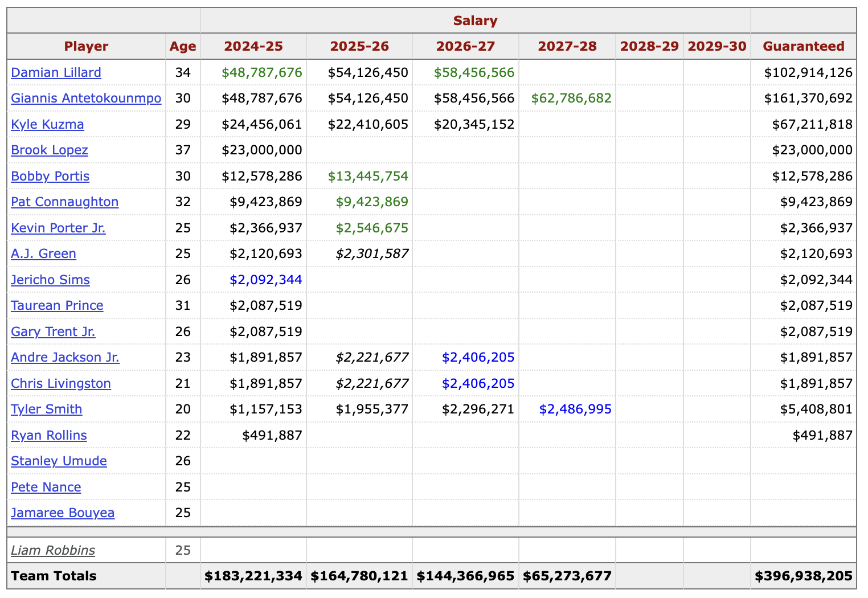Sort by the Guaranteed column header
Image resolution: width=868 pixels, height=598 pixels.
tap(804, 46)
